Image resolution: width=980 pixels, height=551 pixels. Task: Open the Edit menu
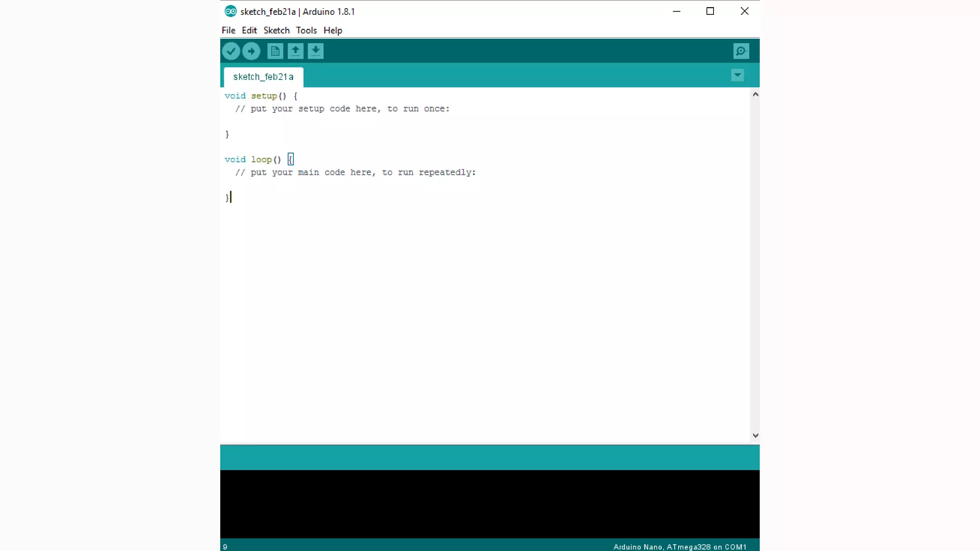[x=249, y=31]
